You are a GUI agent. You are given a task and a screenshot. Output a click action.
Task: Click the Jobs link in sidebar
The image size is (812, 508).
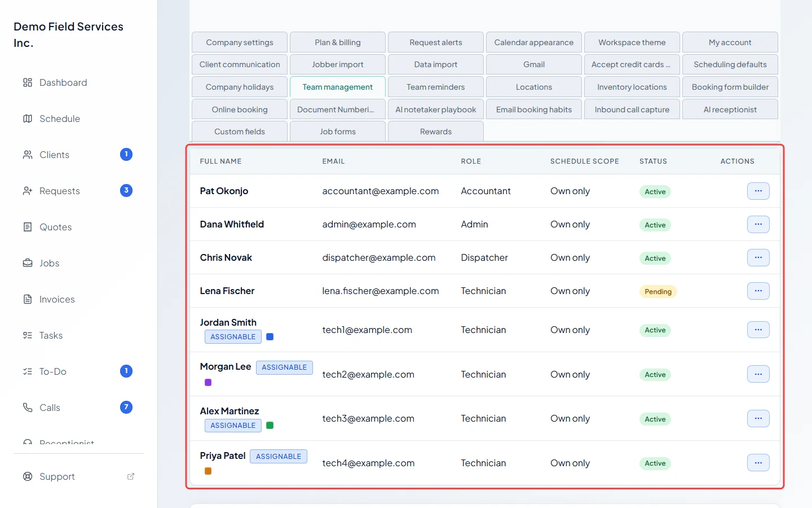(50, 263)
